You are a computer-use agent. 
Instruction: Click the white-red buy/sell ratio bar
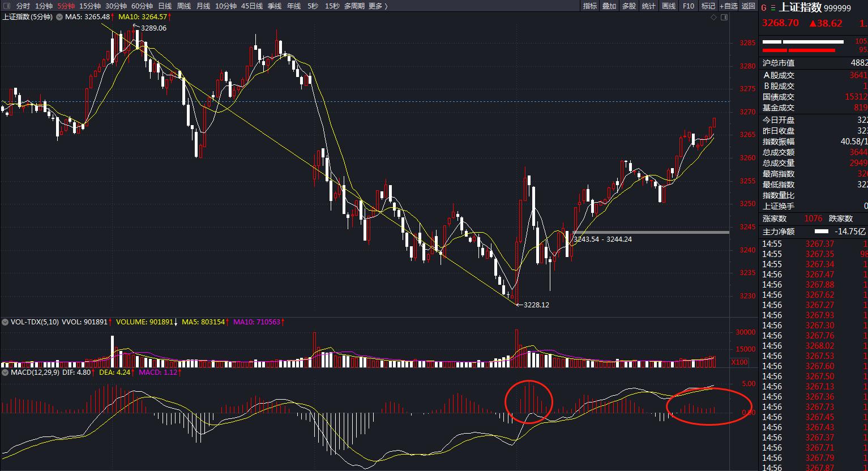point(803,46)
